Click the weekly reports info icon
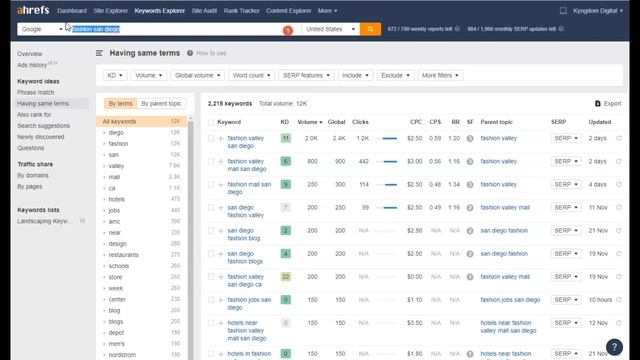This screenshot has height=360, width=640. point(457,29)
